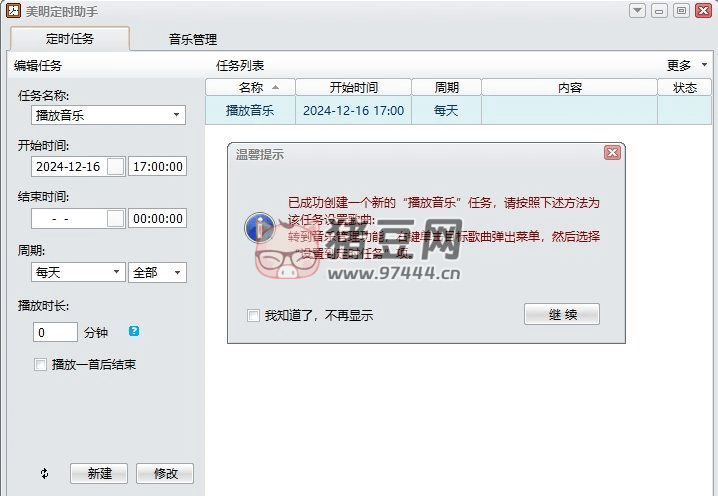The width and height of the screenshot is (718, 496).
Task: Open the 全部 dropdown
Action: pyautogui.click(x=177, y=273)
